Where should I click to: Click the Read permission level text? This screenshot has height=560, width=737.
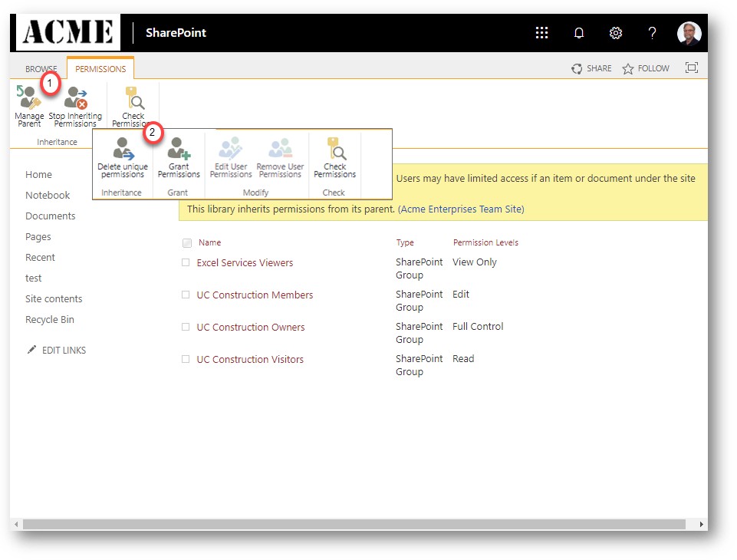[x=463, y=359]
